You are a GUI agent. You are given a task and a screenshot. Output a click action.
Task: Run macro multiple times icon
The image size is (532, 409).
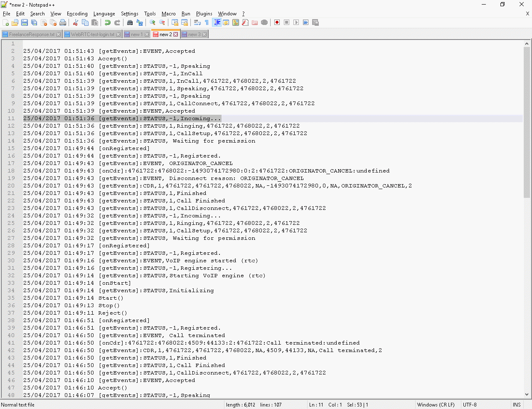pyautogui.click(x=306, y=22)
